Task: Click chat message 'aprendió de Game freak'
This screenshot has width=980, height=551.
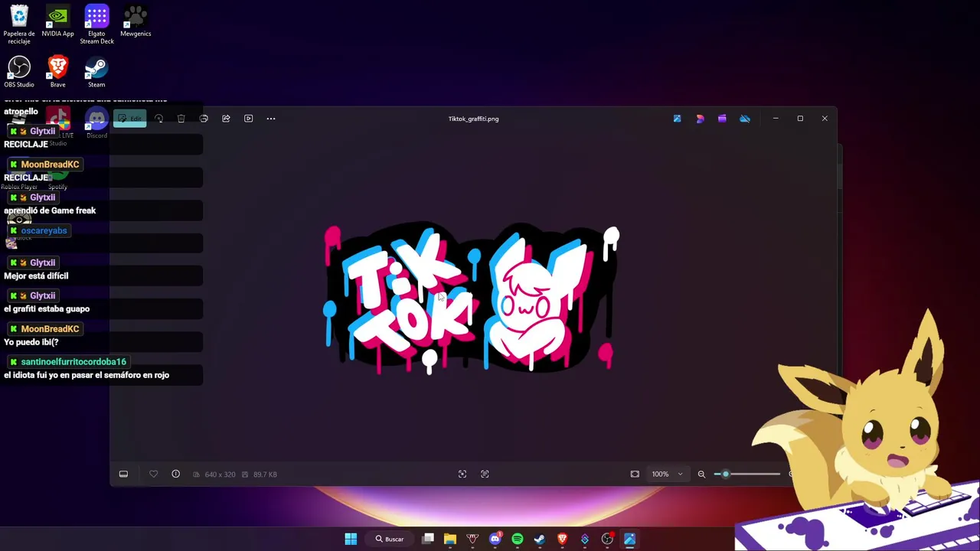Action: coord(50,210)
